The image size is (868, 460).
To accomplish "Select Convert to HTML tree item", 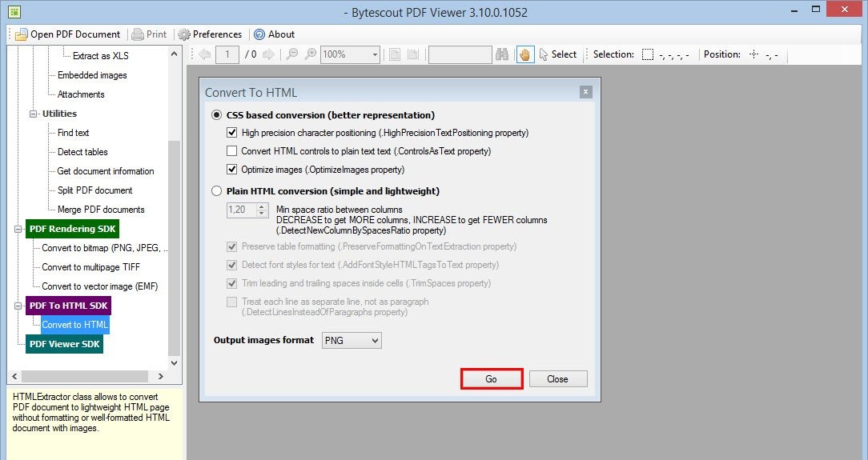I will click(x=74, y=325).
